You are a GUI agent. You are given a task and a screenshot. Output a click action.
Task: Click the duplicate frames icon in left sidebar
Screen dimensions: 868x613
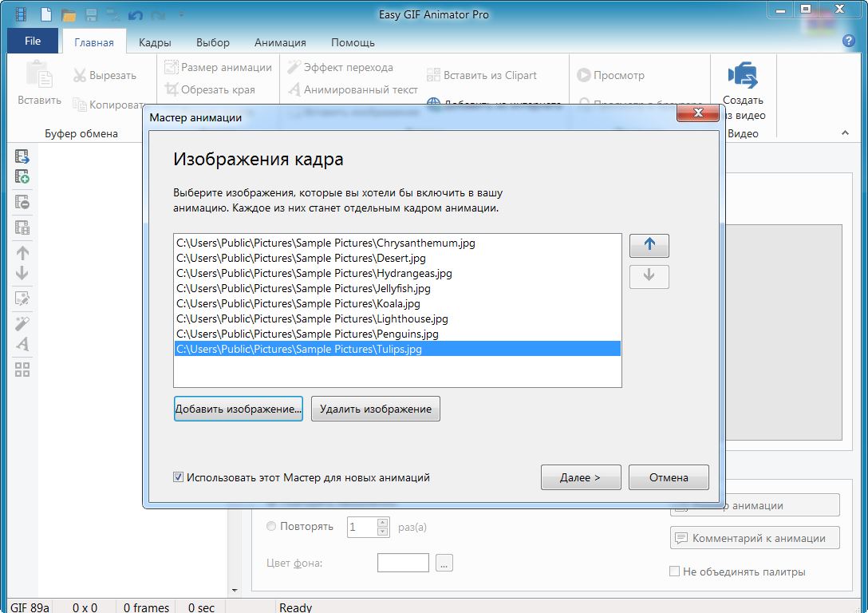(x=22, y=227)
